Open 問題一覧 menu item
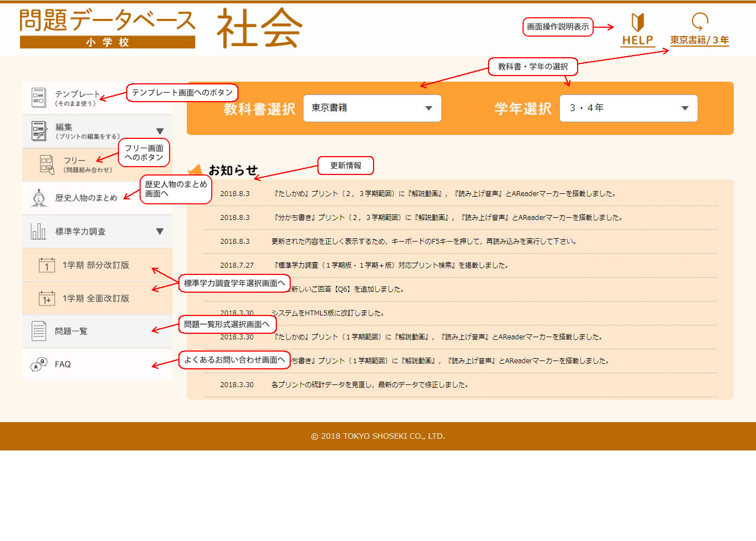The image size is (756, 541). click(x=97, y=331)
